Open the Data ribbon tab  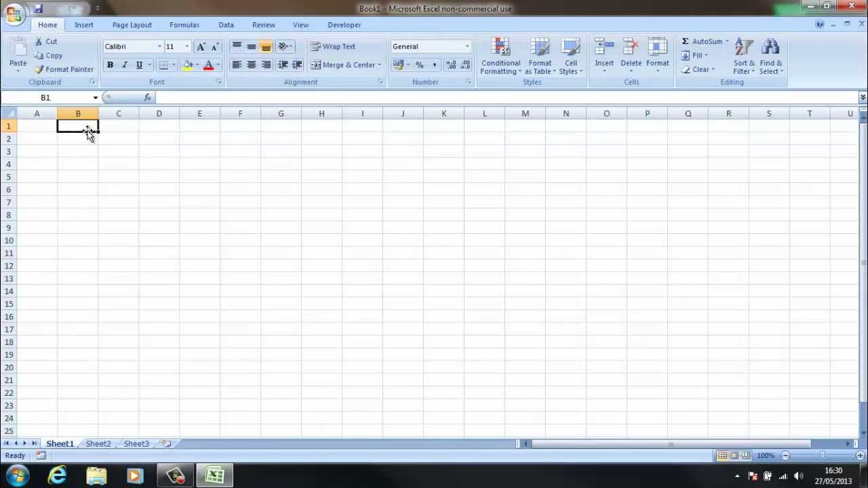[x=226, y=25]
